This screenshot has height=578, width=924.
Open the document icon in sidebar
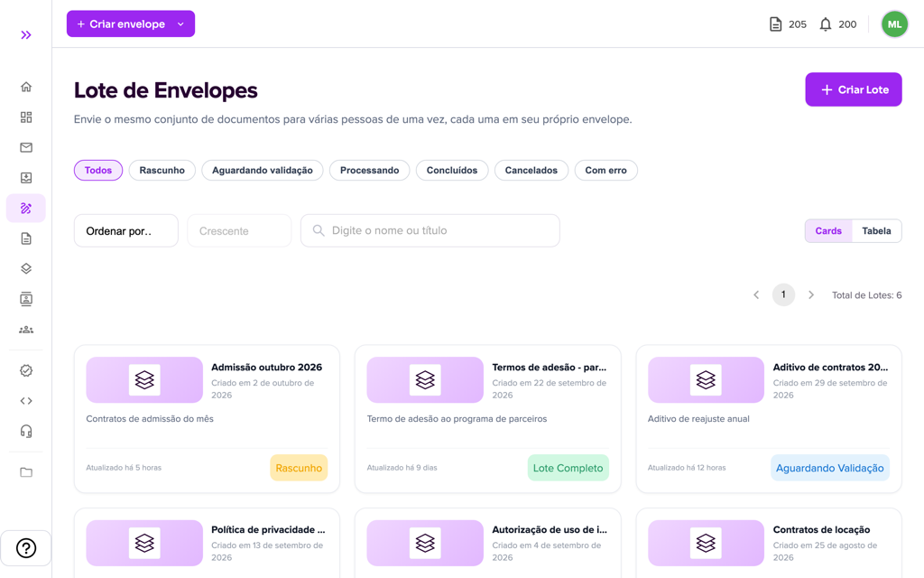[26, 238]
